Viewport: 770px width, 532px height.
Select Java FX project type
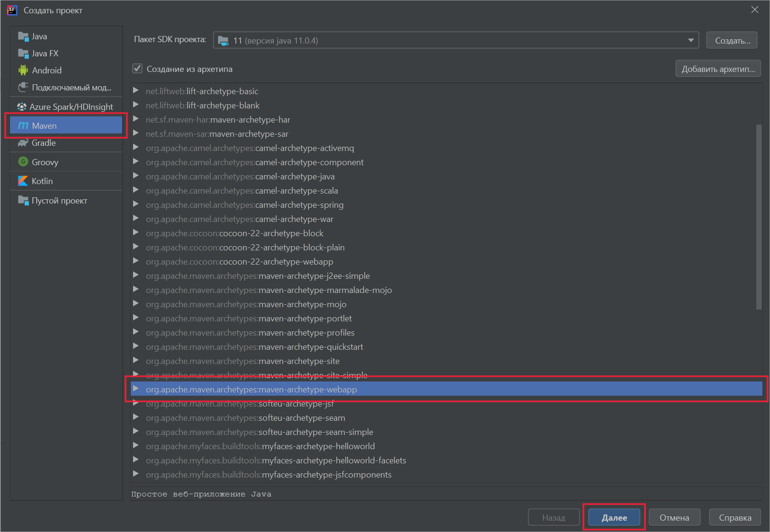coord(66,53)
